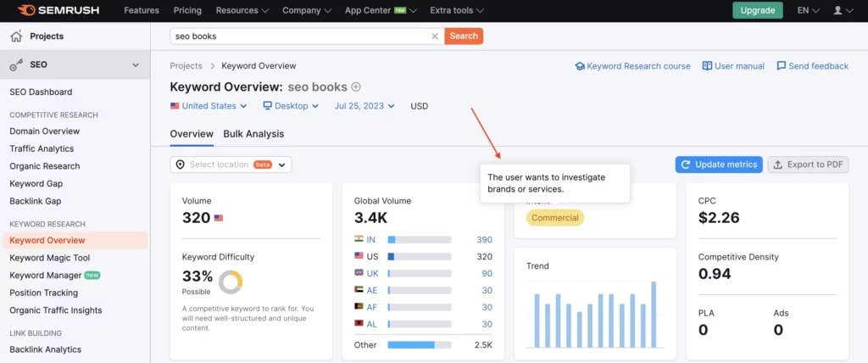Open Desktop device dropdown
Viewport: 868px width, 363px height.
pos(292,106)
